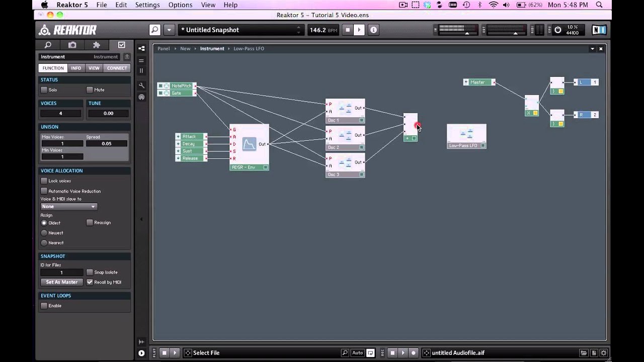Select the Osc 1 module
Viewport: 644px width, 362px height.
[345, 111]
